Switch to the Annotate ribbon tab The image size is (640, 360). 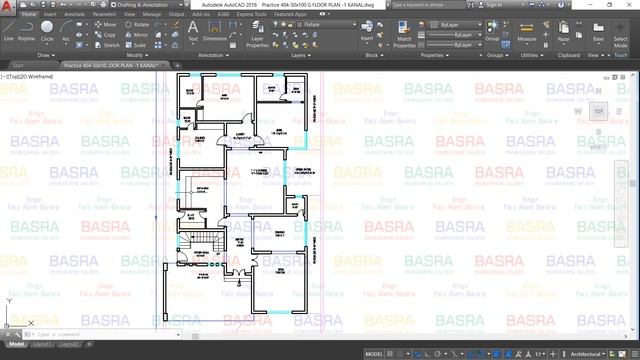tap(74, 14)
